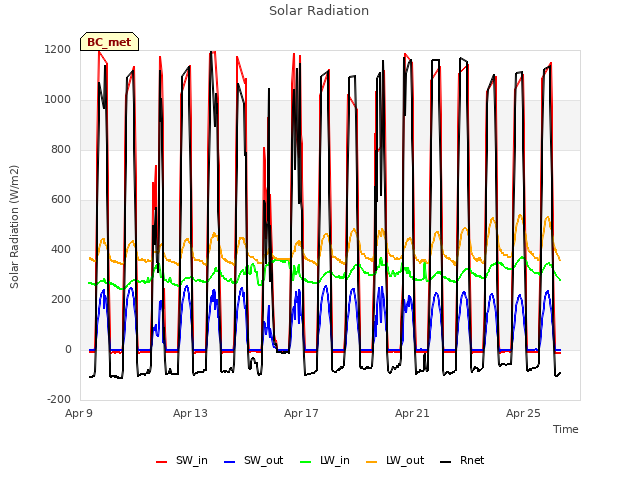
Task: Click the Time axis title
Action: pos(565,429)
